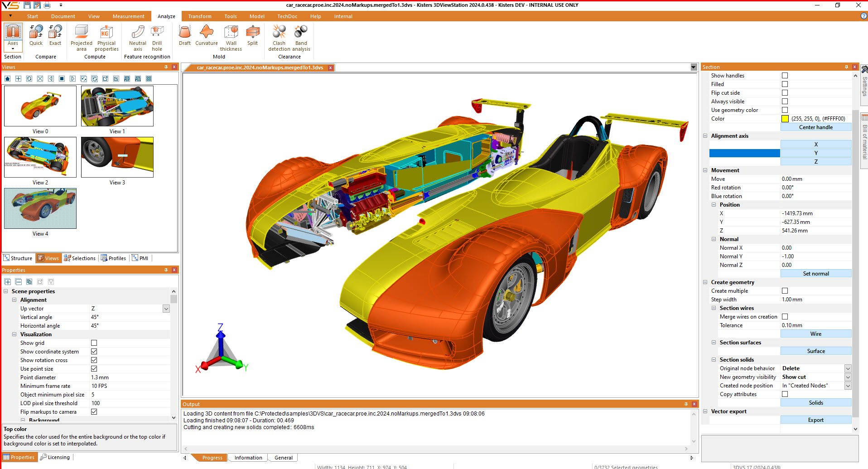Open the Profiles panel tab
Screen dimensions: 868x469
click(x=113, y=258)
